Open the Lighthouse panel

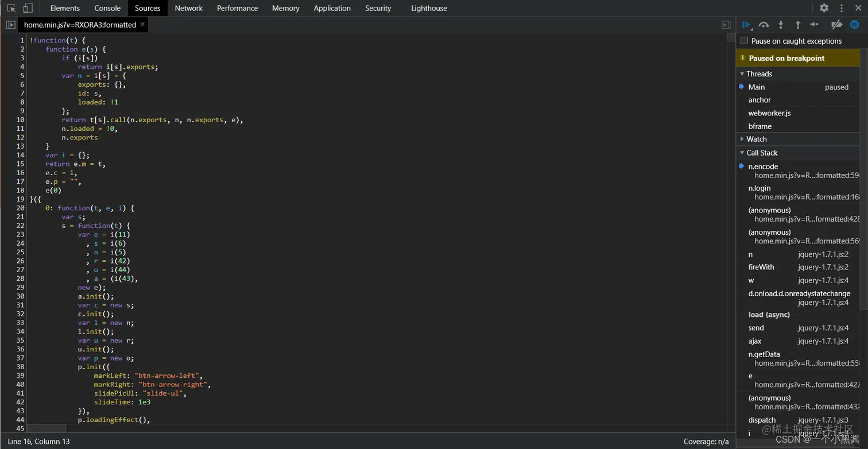click(429, 8)
